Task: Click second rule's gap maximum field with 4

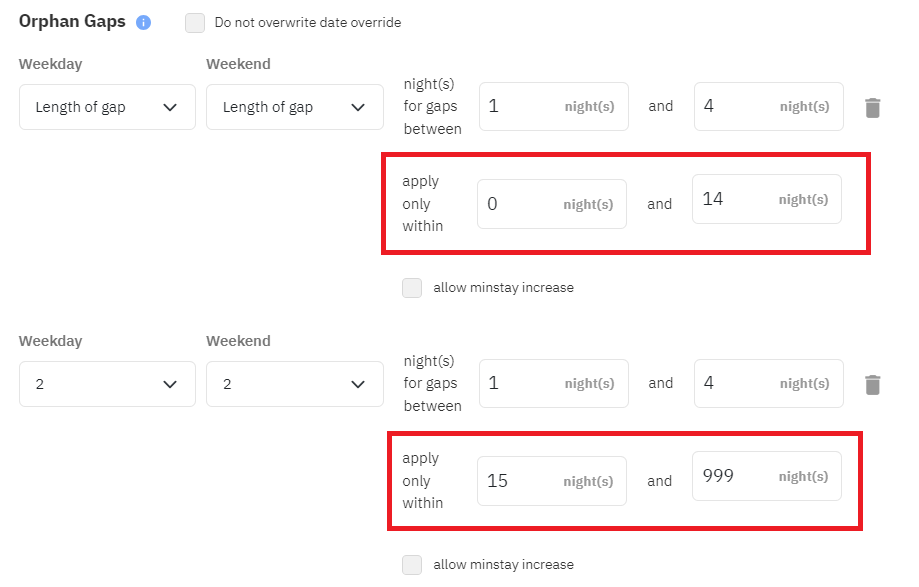Action: (x=736, y=384)
